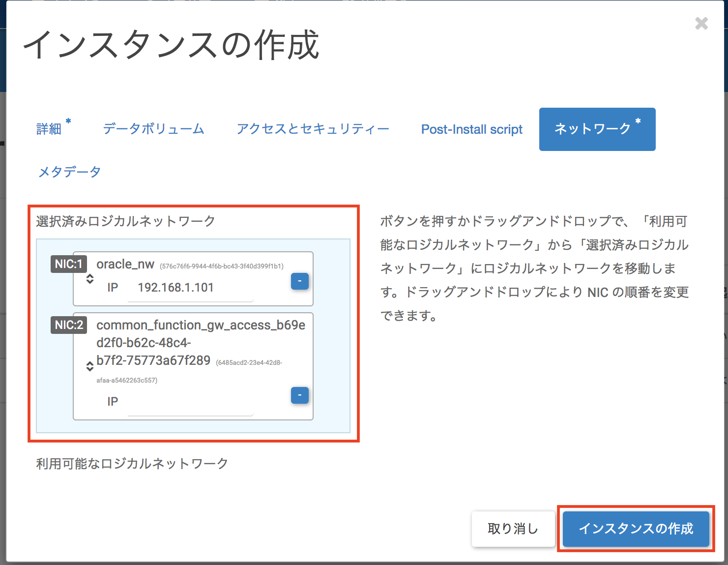Screen dimensions: 728x565
Task: Open the メタデータ tab
Action: point(69,171)
